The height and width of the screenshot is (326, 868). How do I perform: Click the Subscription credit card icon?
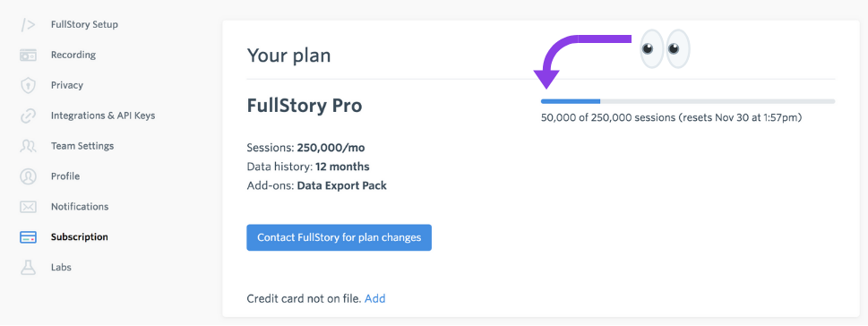coord(28,237)
